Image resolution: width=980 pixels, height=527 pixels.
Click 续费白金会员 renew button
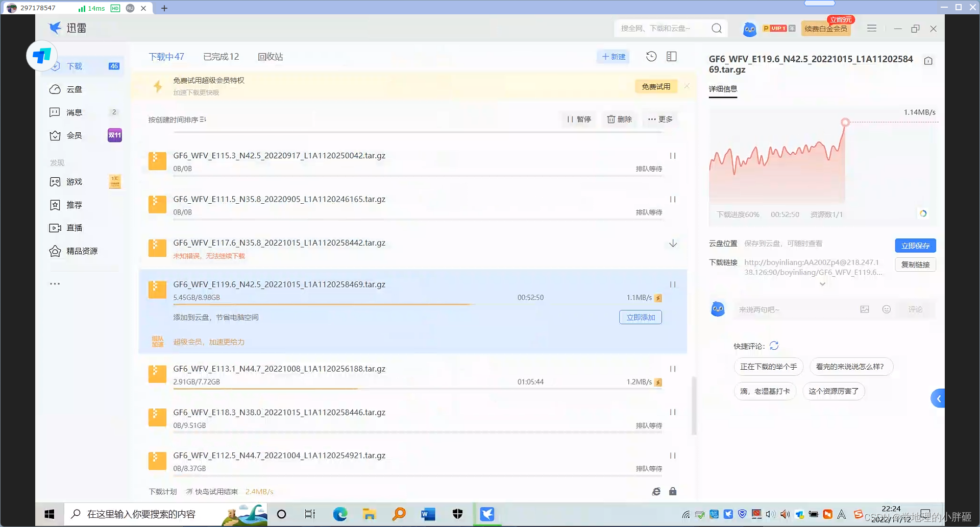(826, 29)
